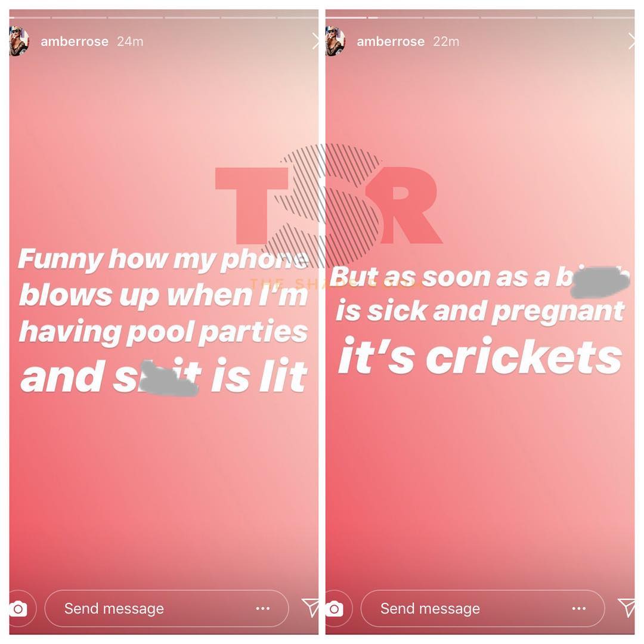
Task: Open amberrose profile picture in left story
Action: [x=19, y=41]
